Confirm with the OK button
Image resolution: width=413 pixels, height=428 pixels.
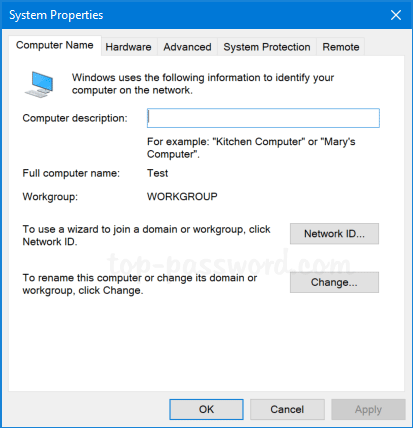point(206,409)
